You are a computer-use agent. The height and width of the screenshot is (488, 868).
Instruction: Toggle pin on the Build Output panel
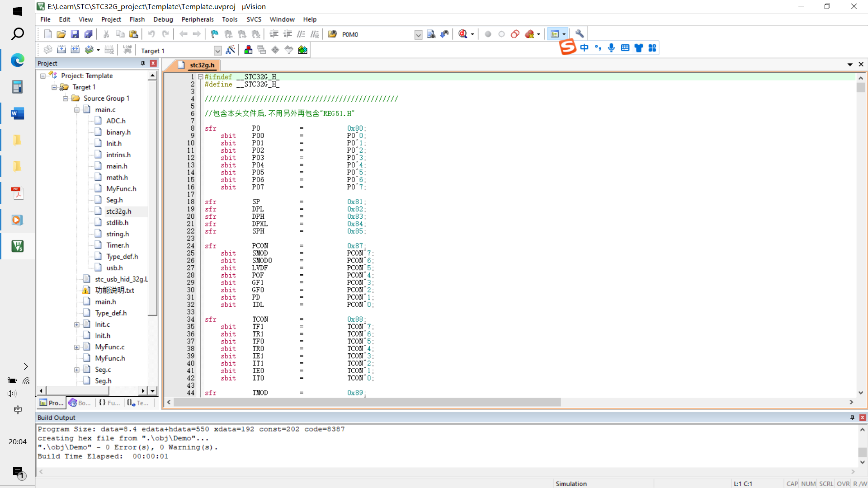click(852, 418)
